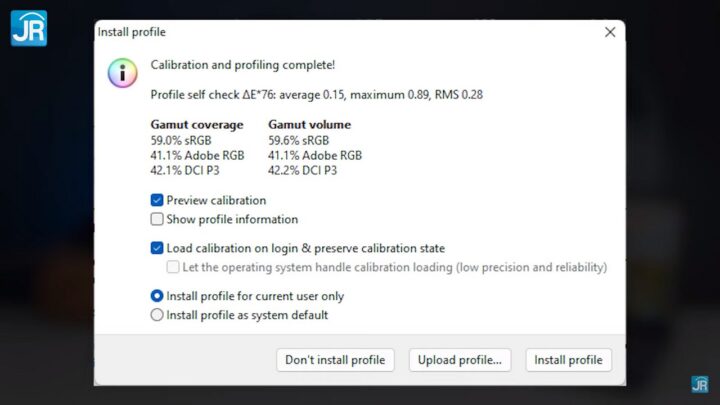The width and height of the screenshot is (720, 405).
Task: Open the Upload profile... dialog
Action: tap(460, 360)
